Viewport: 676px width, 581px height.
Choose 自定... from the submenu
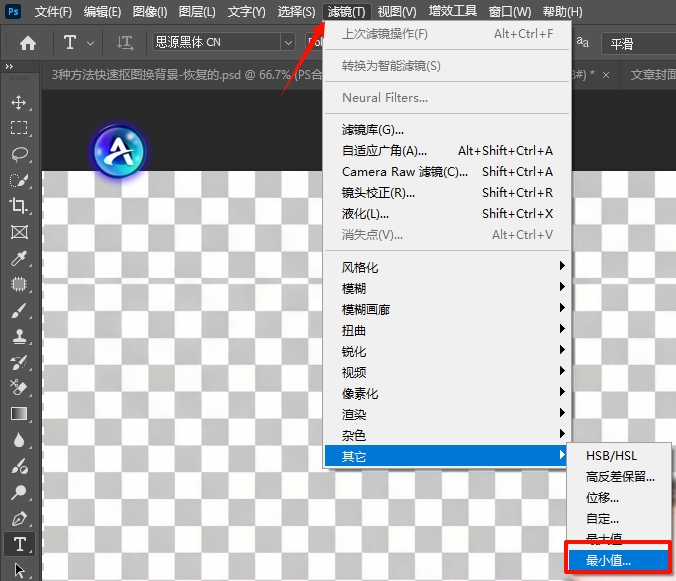click(x=619, y=519)
